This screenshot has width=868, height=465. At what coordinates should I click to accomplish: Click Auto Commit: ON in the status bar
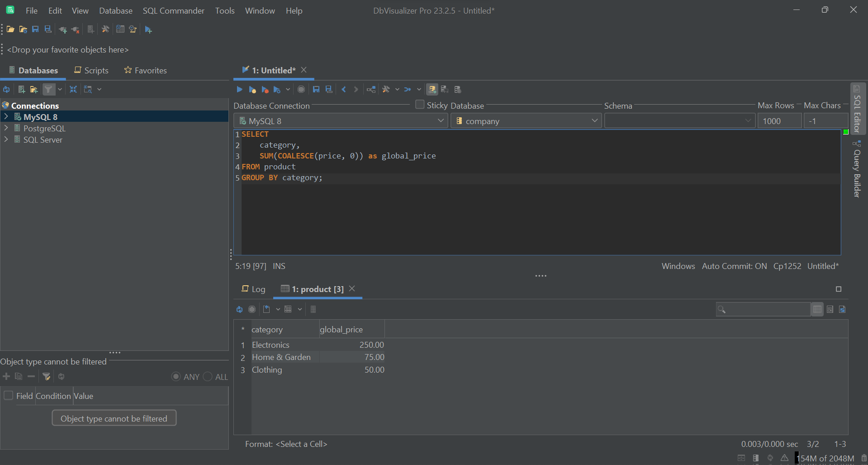tap(734, 266)
